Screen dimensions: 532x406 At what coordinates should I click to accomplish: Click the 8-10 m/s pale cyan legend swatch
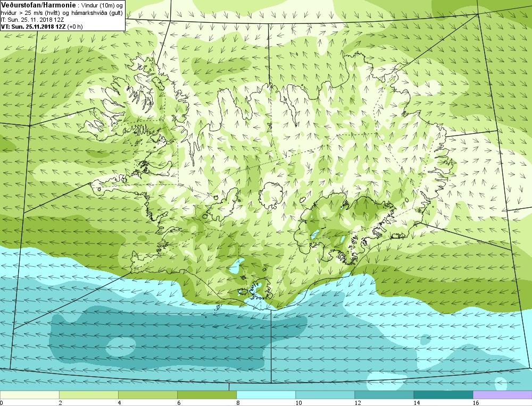(265, 395)
